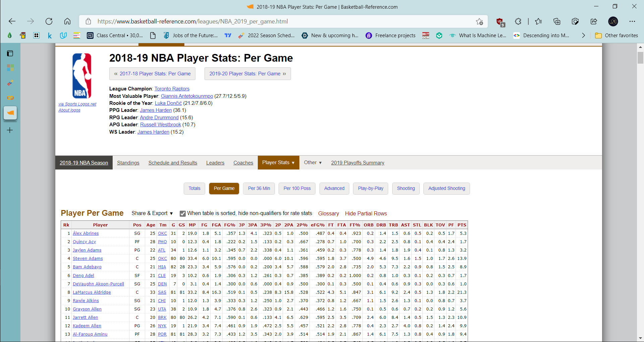Switch to the Totals stats tab
This screenshot has height=342, width=644.
point(194,189)
